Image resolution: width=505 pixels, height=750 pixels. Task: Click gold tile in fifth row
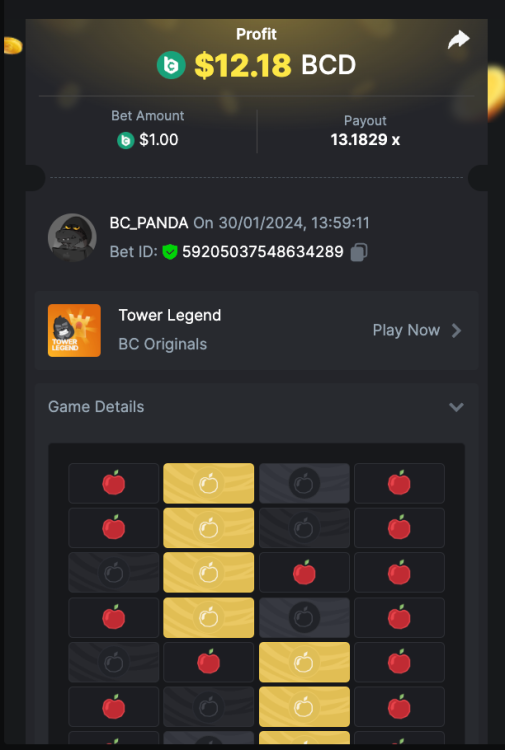(x=304, y=662)
